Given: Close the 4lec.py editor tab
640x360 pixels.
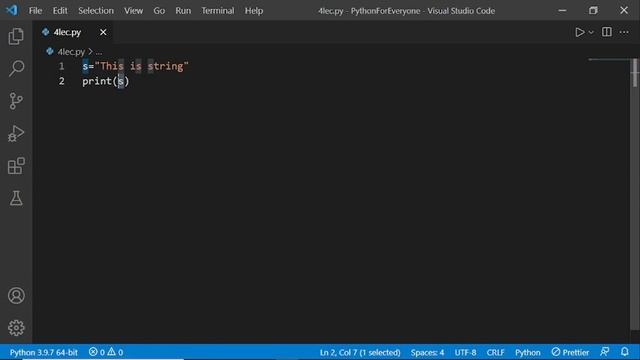Looking at the screenshot, I should click(x=103, y=32).
